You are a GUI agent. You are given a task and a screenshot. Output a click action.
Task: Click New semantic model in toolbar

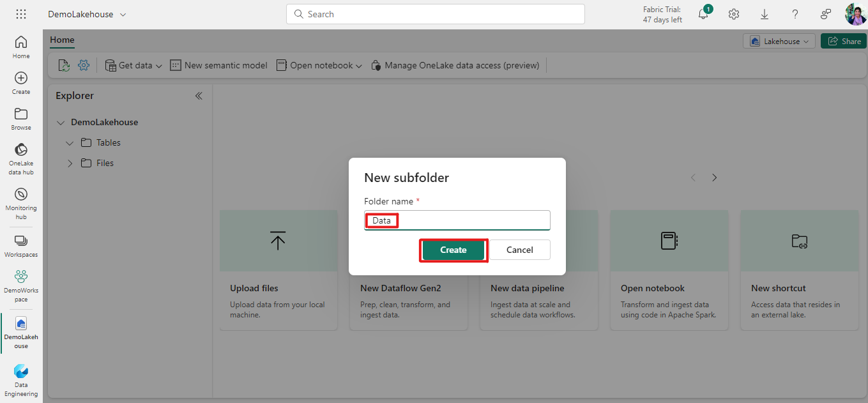(218, 65)
